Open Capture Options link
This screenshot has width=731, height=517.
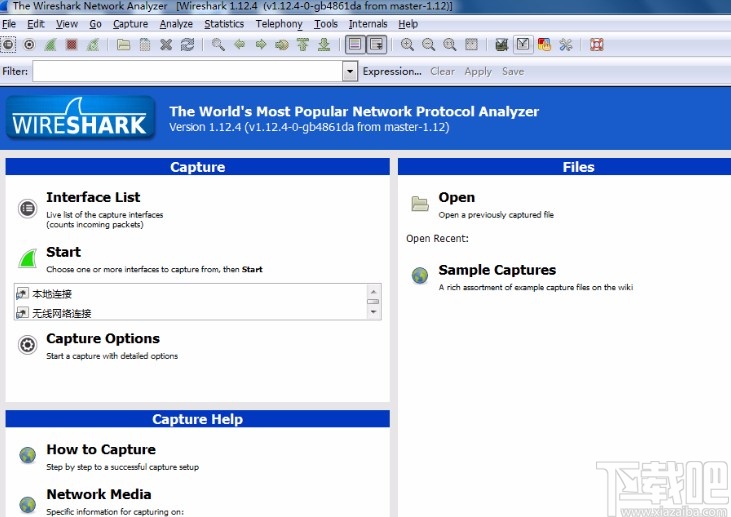pyautogui.click(x=103, y=338)
